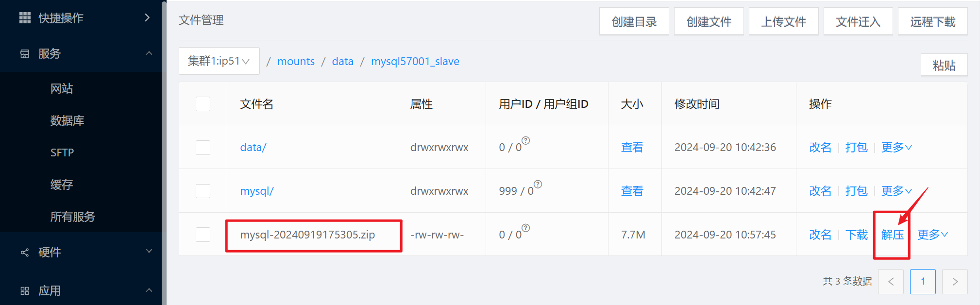
Task: Click 解压 to extract the zip file
Action: pos(892,235)
